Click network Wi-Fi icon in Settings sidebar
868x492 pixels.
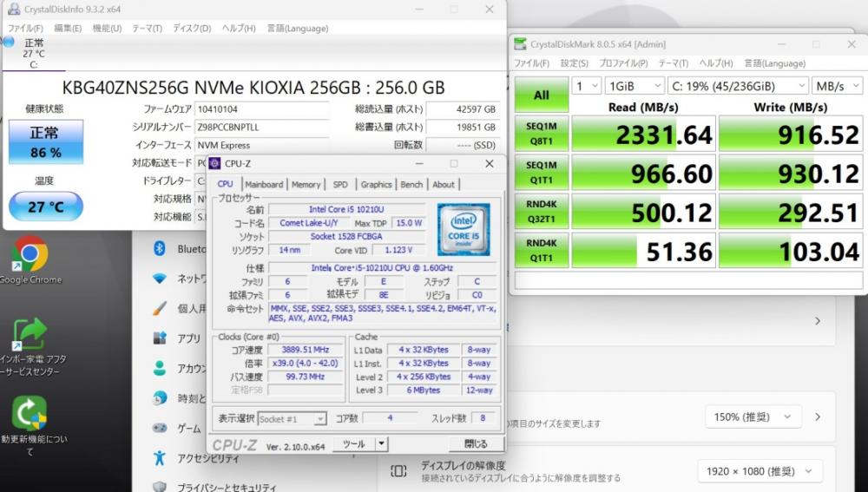pyautogui.click(x=160, y=279)
